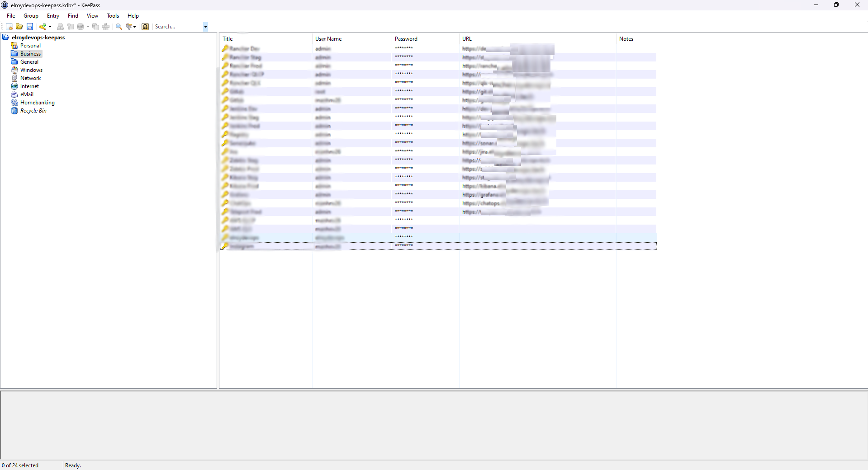The image size is (868, 470).
Task: Open the Entry menu
Action: 53,16
